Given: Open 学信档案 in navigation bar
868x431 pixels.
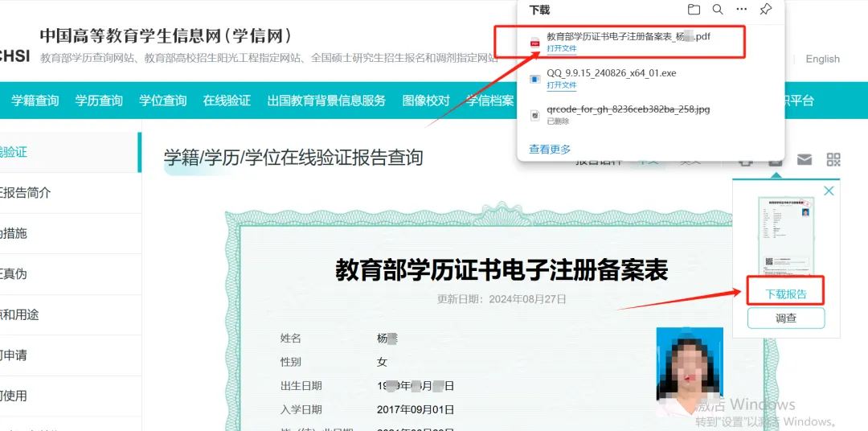Looking at the screenshot, I should coord(490,101).
